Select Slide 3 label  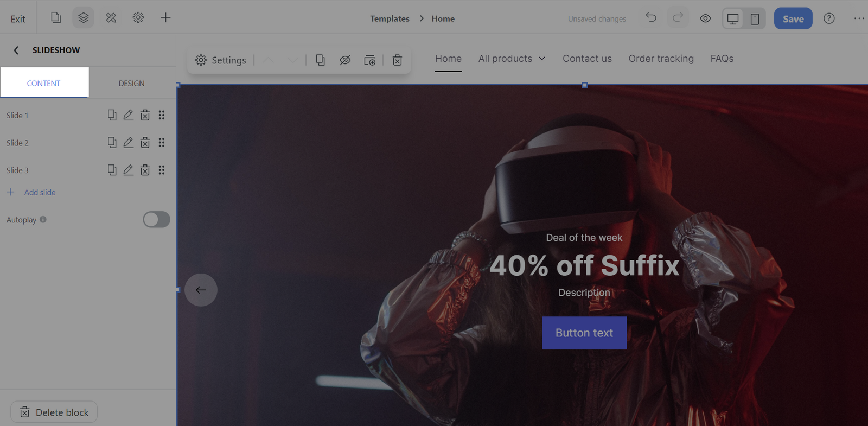click(17, 170)
